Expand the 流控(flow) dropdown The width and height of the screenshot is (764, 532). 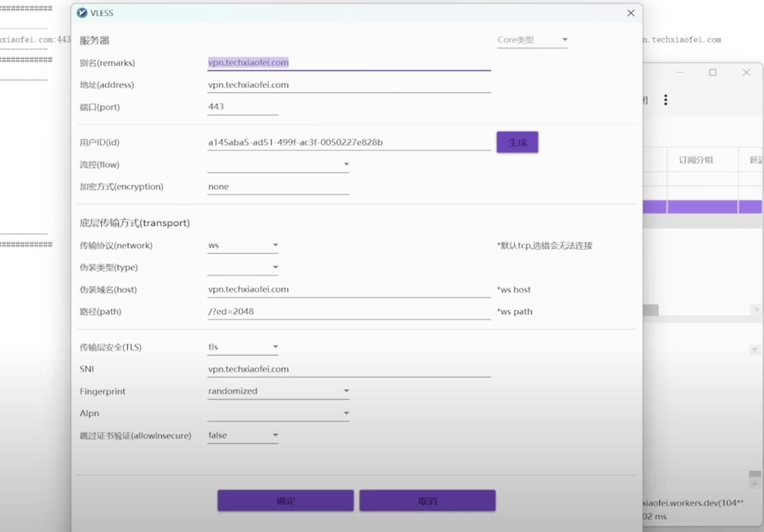coord(278,165)
